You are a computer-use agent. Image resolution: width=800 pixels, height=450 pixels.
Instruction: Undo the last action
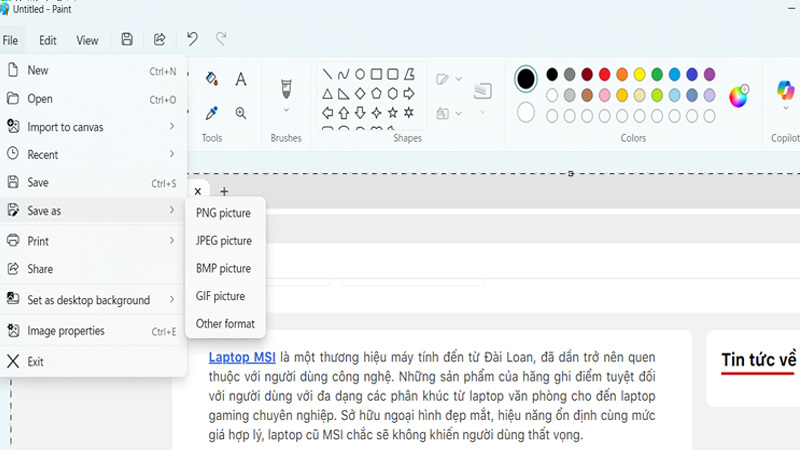192,39
